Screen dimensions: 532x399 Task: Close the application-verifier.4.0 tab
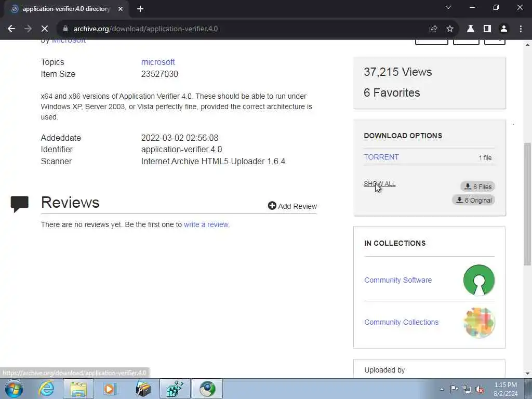(121, 9)
